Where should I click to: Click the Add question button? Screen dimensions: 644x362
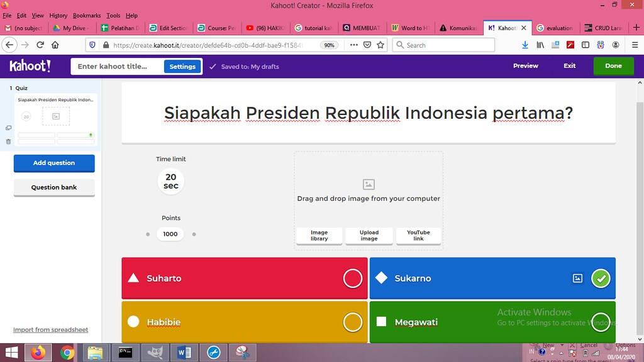[54, 163]
